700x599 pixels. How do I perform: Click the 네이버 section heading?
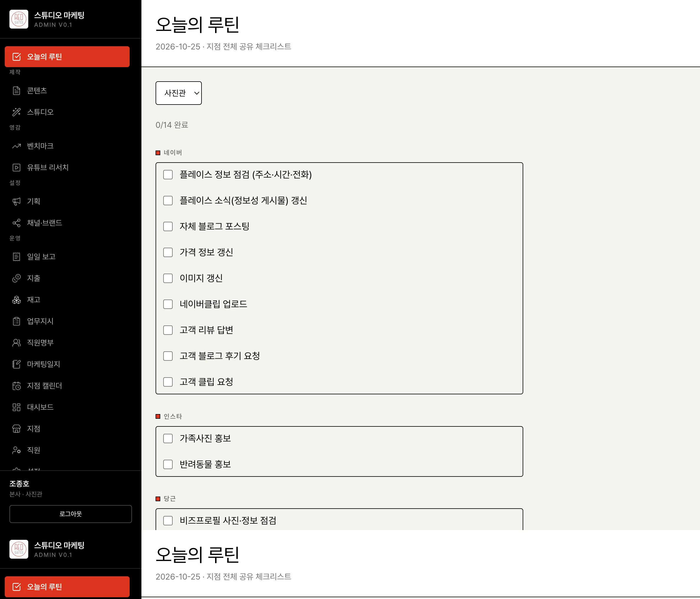click(x=173, y=153)
